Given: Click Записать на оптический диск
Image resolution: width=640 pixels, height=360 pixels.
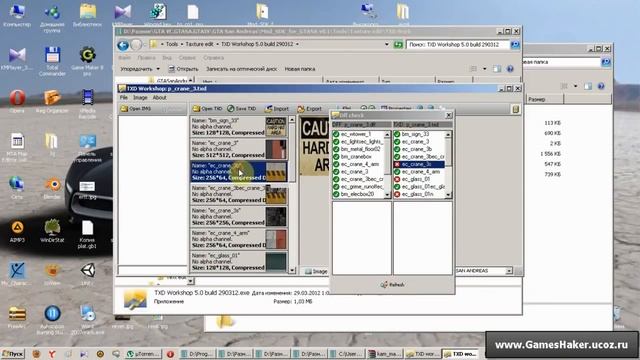Looking at the screenshot, I should click(x=241, y=69).
